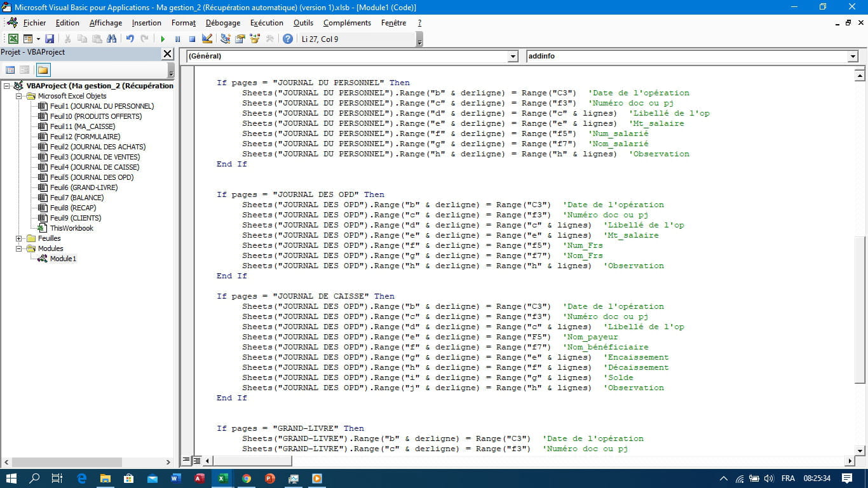Open Project Explorer from toolbar icon
The height and width of the screenshot is (488, 868).
click(226, 39)
